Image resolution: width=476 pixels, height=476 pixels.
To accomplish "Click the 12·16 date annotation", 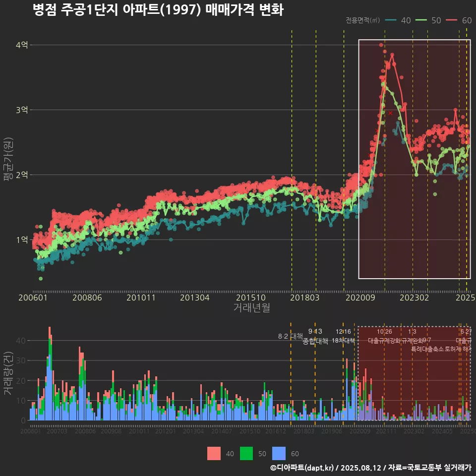I will (x=343, y=332).
